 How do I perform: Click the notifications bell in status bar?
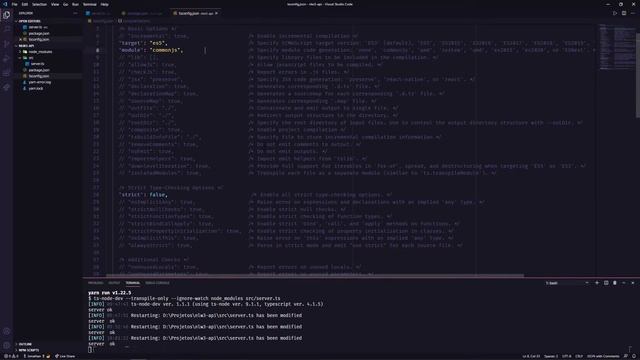(x=634, y=356)
